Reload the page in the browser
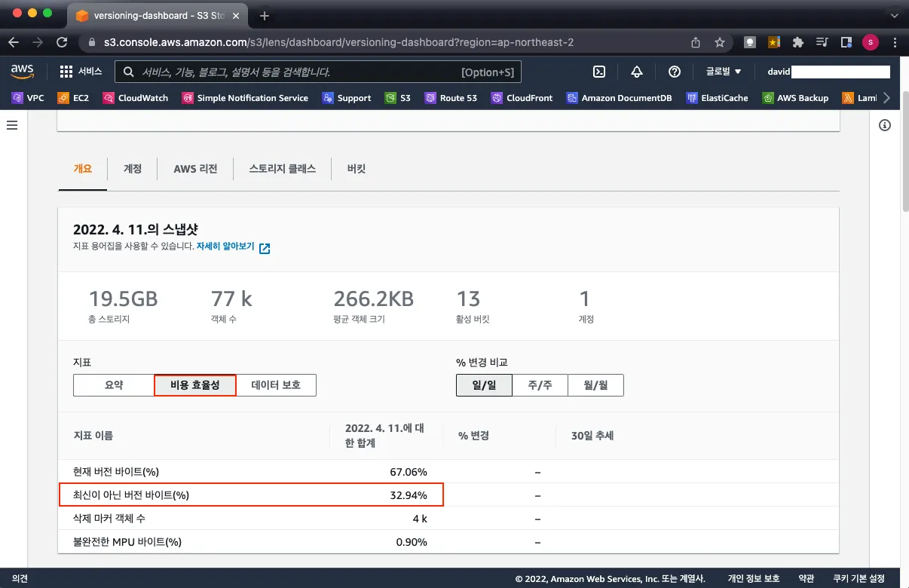Screen dimensions: 909x588 tap(62, 42)
